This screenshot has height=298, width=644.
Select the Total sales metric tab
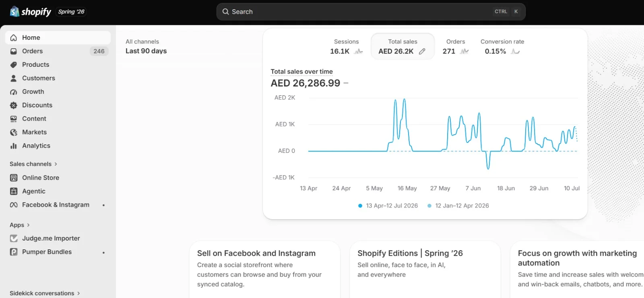coord(402,47)
